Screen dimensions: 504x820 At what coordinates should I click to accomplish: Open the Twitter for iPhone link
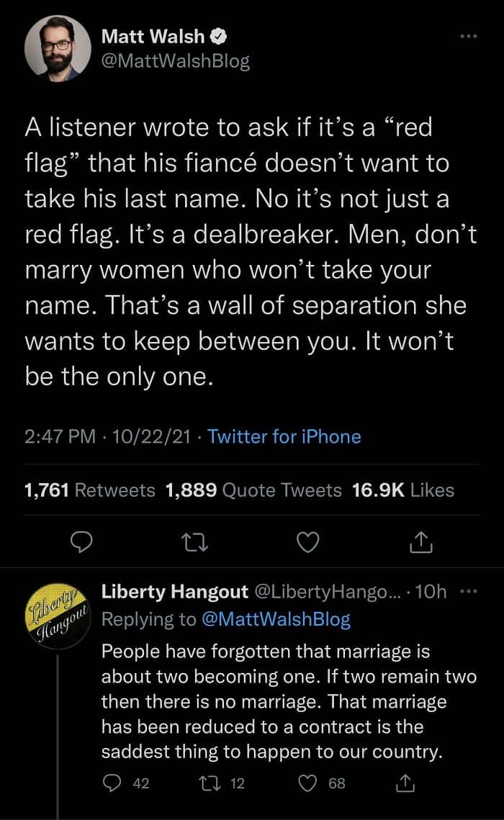tap(284, 436)
